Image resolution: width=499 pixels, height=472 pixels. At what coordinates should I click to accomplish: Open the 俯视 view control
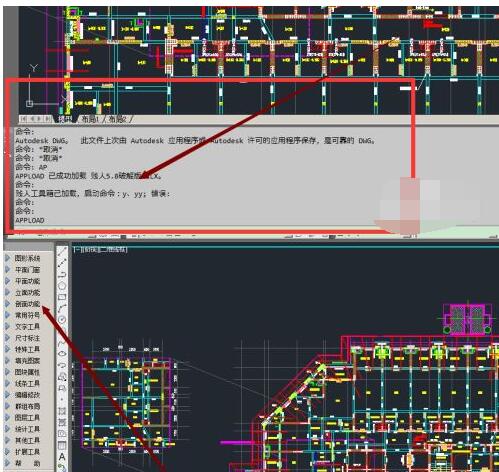pos(89,250)
